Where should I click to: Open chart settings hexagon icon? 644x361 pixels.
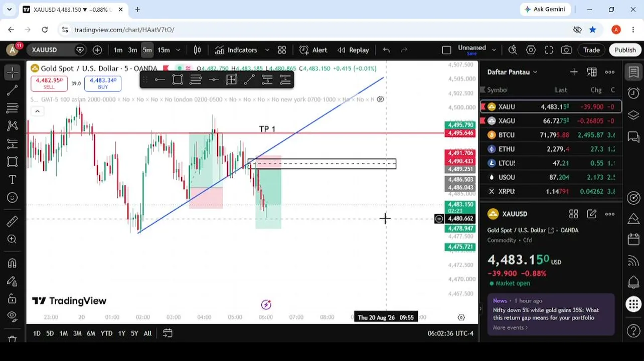point(531,50)
